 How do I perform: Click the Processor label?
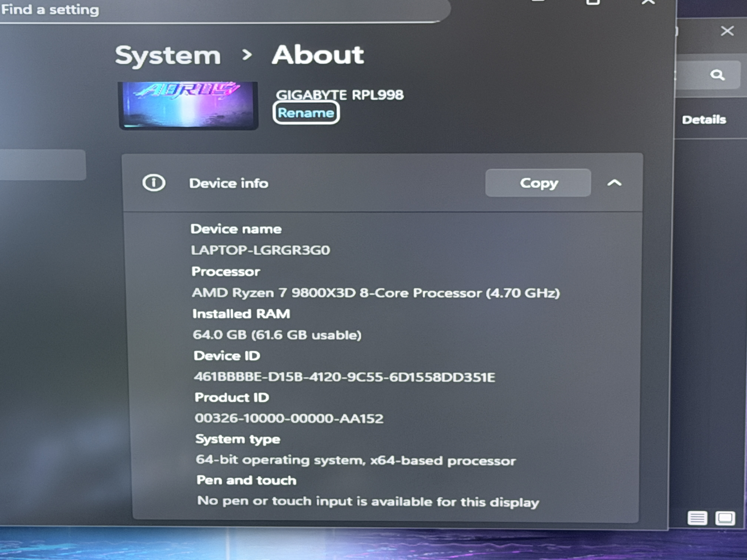pos(226,271)
